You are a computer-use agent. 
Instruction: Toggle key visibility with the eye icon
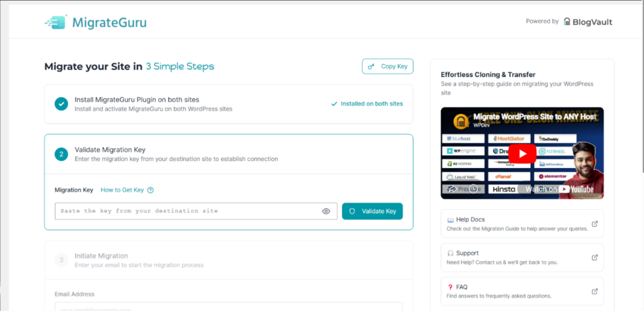click(326, 211)
